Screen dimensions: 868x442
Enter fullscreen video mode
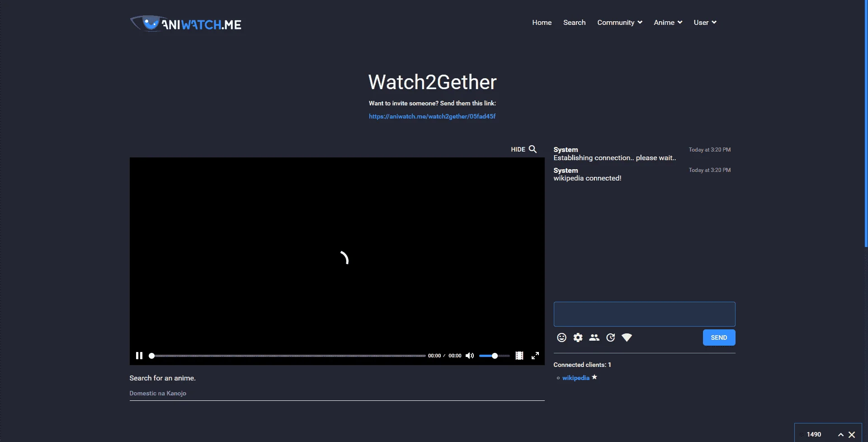pos(535,356)
